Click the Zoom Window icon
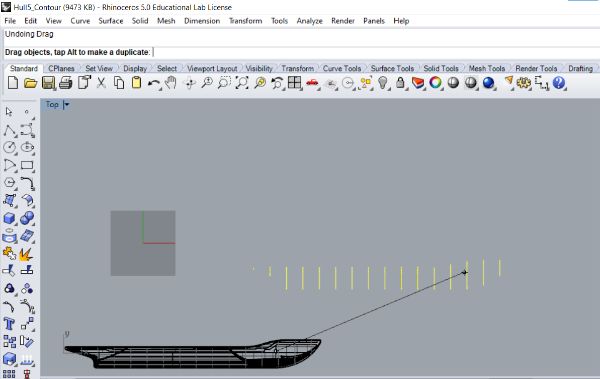The height and width of the screenshot is (379, 600). coord(224,83)
